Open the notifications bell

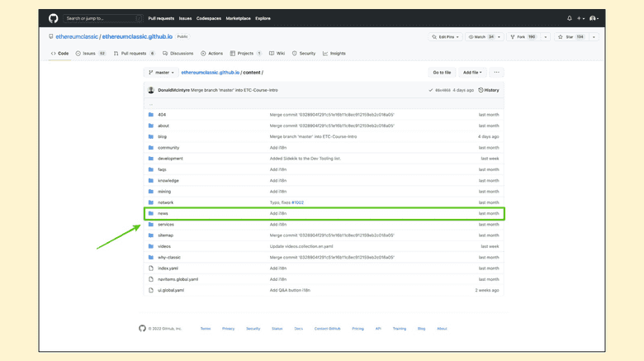tap(569, 18)
